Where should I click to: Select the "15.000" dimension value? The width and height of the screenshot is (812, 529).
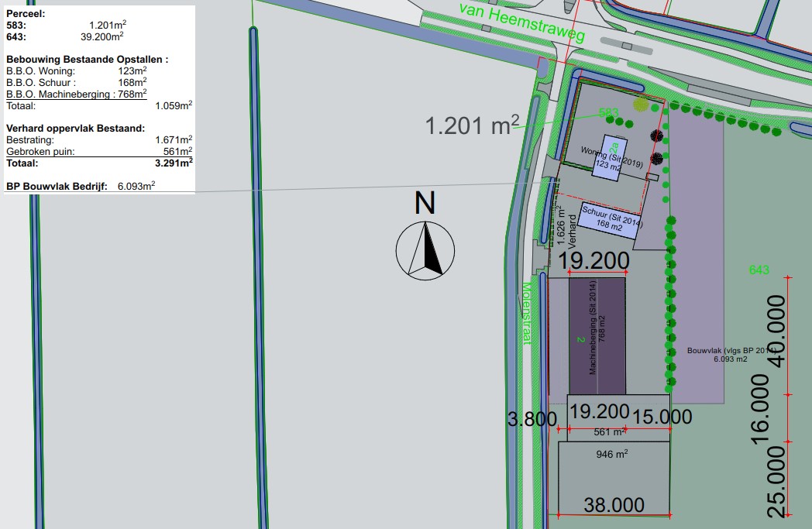coord(662,417)
